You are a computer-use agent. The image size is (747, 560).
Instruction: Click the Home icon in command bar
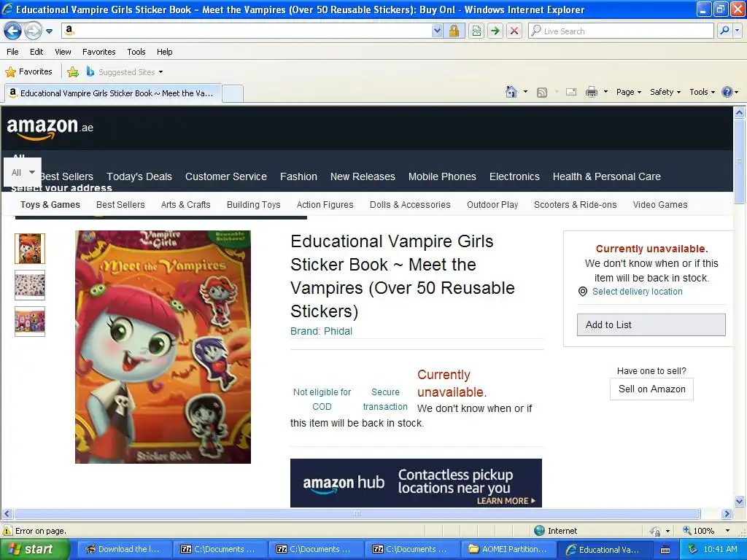tap(511, 92)
